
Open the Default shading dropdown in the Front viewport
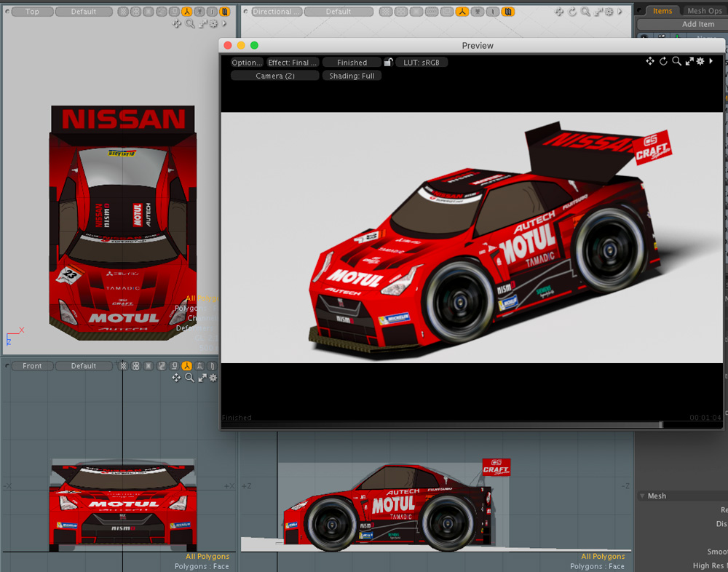pos(84,366)
